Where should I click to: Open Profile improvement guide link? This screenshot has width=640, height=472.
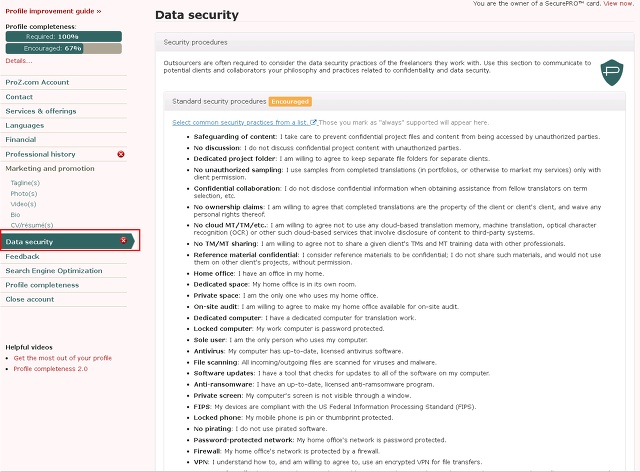tap(53, 11)
